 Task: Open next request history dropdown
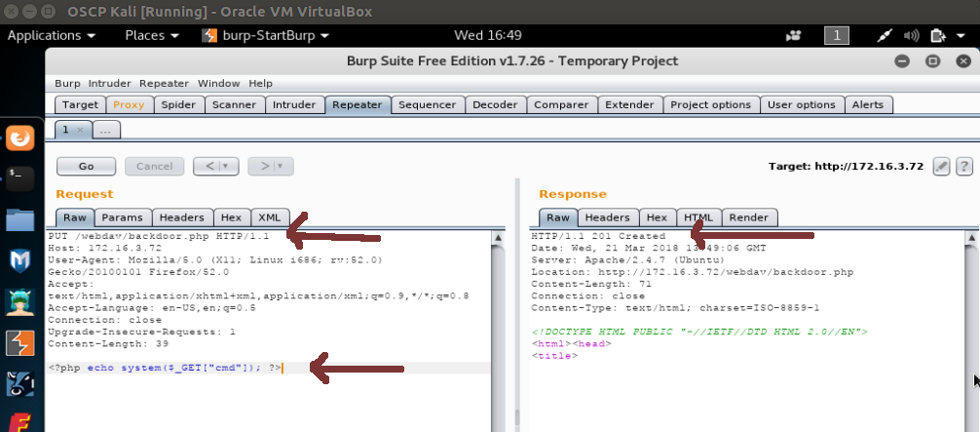(x=271, y=166)
